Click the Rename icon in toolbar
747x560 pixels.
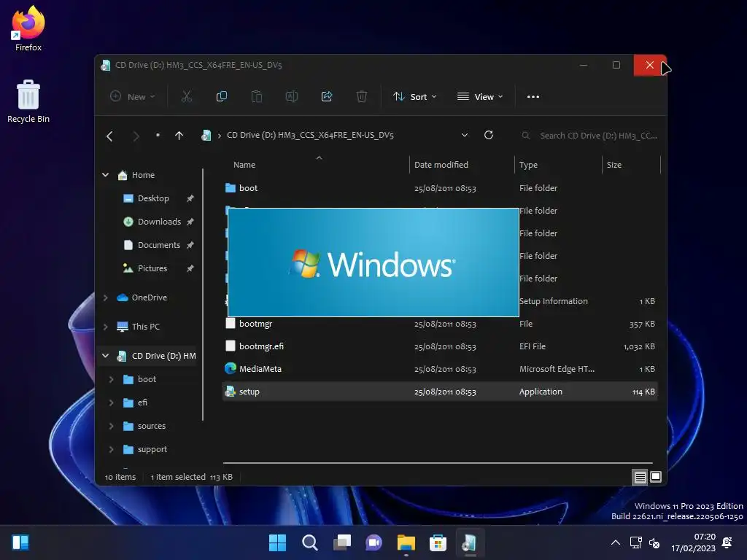pyautogui.click(x=292, y=97)
